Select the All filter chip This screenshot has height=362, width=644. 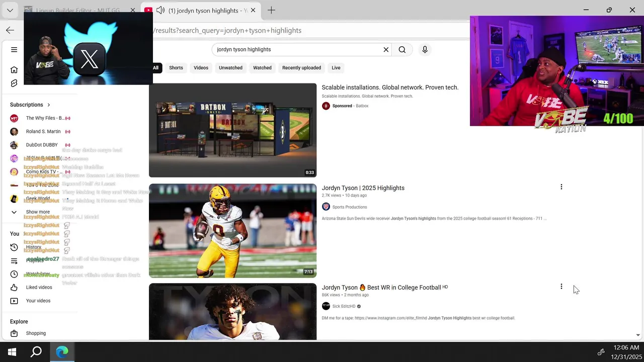(x=155, y=68)
